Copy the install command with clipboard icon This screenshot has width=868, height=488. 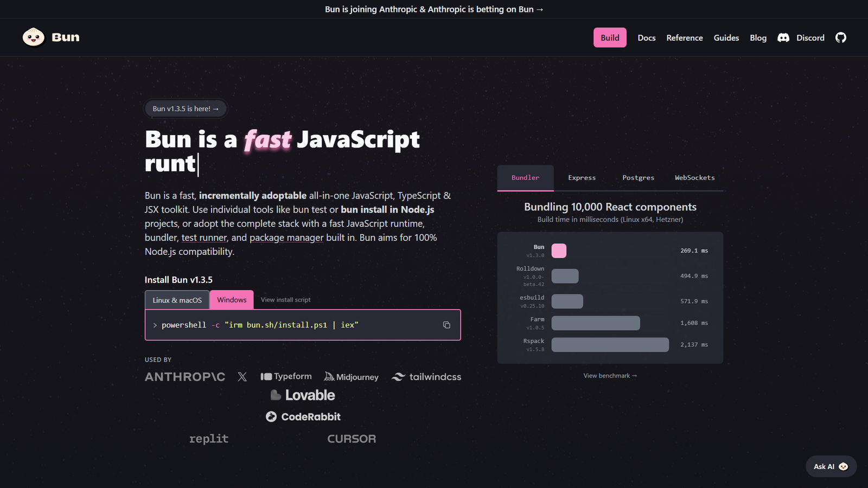[x=446, y=325]
